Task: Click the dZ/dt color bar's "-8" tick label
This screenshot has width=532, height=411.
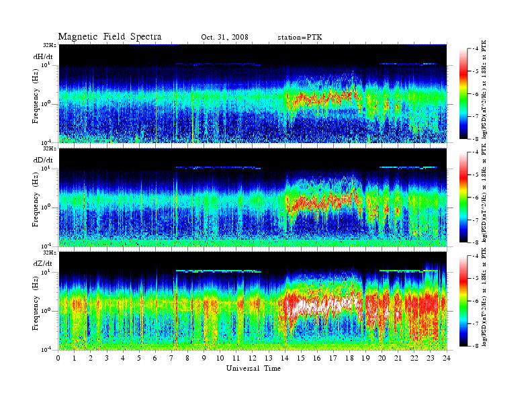Action: click(x=476, y=346)
